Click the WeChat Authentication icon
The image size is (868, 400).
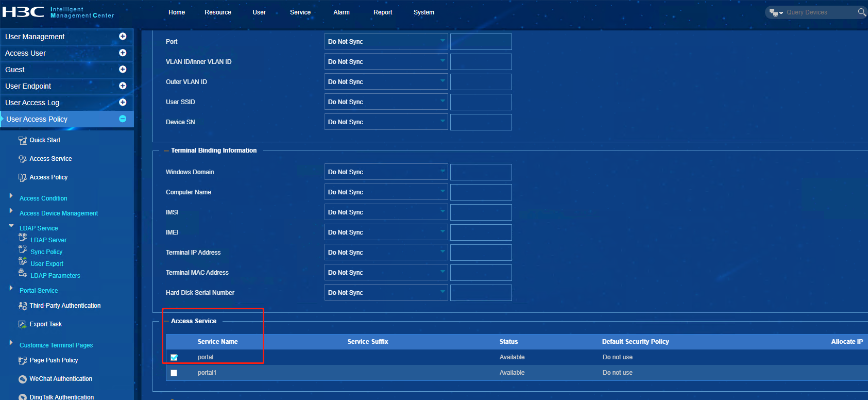[23, 379]
